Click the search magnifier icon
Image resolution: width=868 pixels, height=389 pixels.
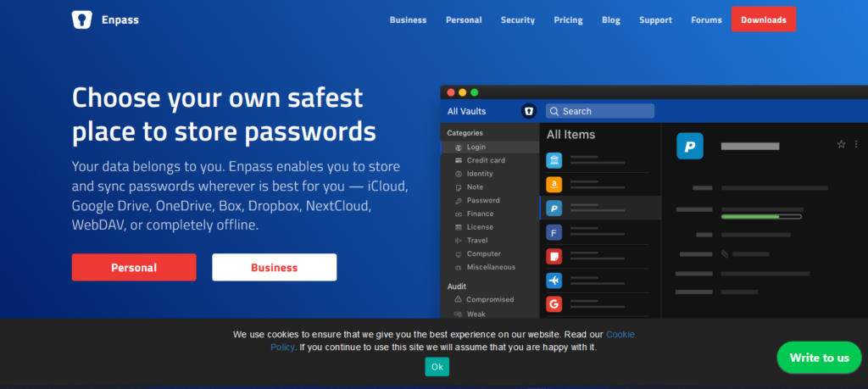coord(554,111)
